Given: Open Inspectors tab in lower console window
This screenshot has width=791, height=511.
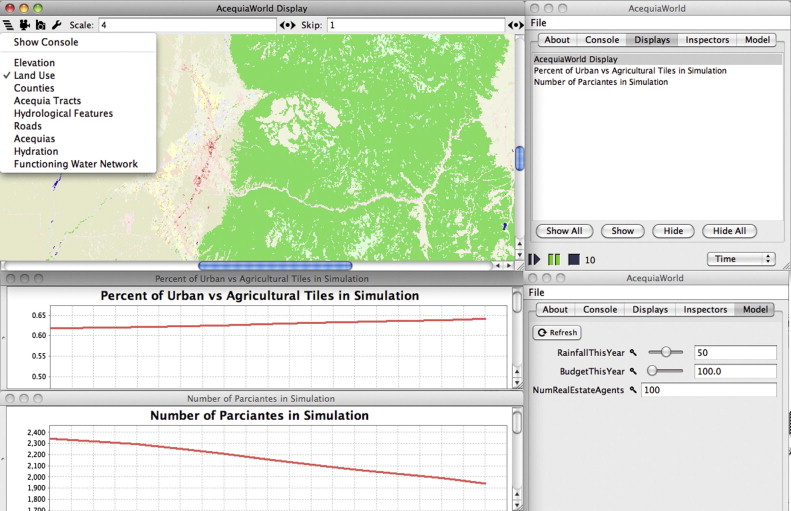Looking at the screenshot, I should pos(705,310).
